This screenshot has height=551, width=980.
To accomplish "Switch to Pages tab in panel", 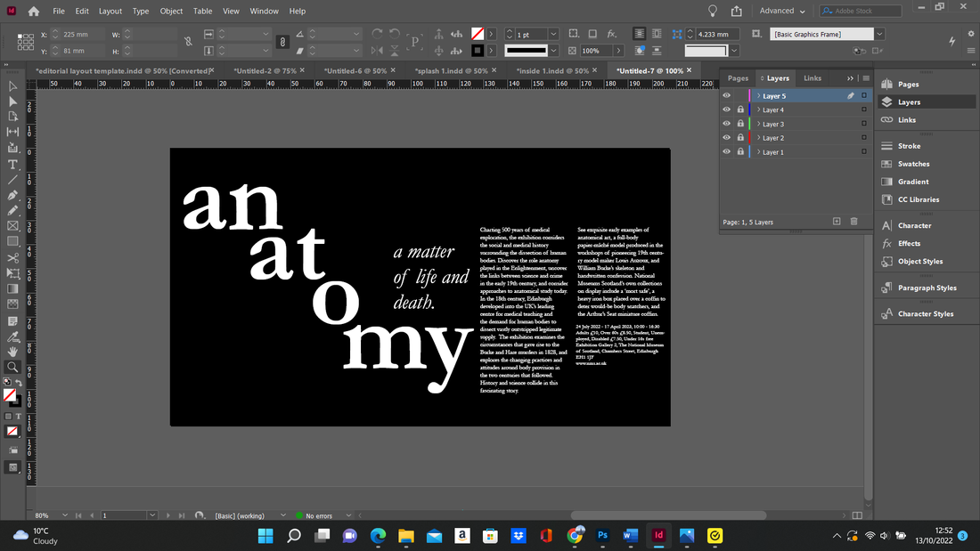I will 738,78.
